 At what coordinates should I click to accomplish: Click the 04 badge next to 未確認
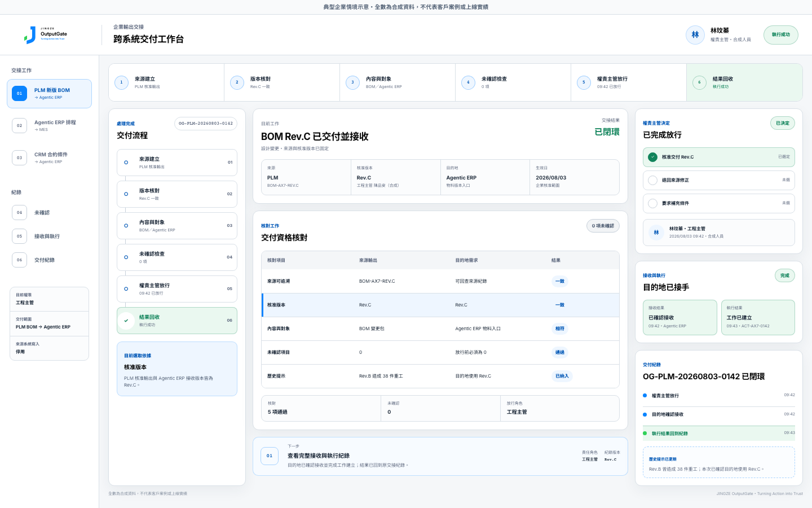pyautogui.click(x=19, y=213)
